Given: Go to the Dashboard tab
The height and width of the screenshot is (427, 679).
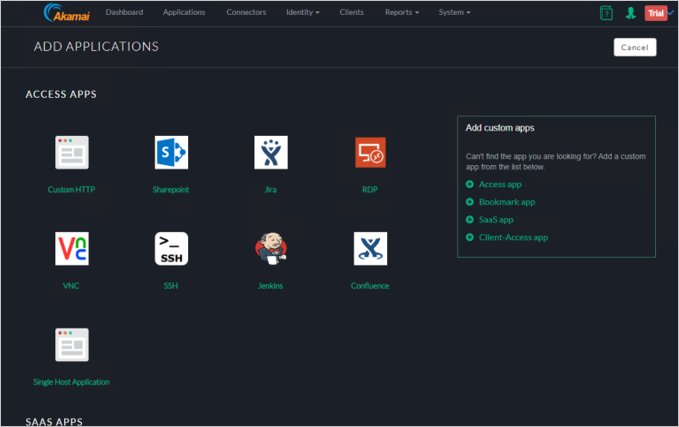Looking at the screenshot, I should (x=124, y=13).
